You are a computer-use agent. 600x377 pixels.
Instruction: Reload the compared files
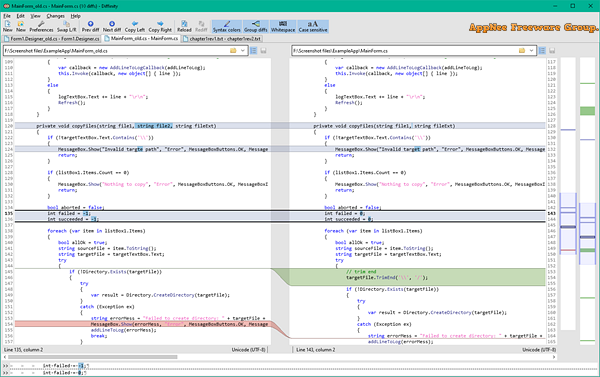184,26
